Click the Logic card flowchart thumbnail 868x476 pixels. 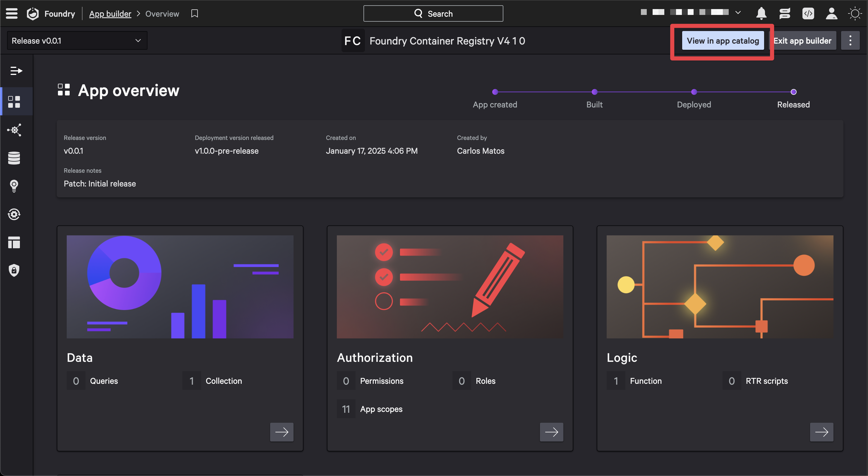(720, 287)
